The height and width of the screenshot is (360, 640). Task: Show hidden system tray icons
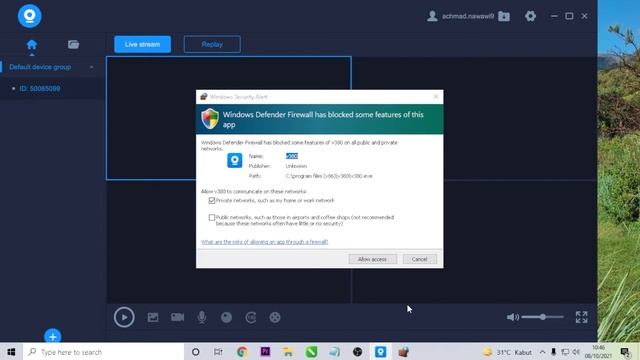tap(542, 352)
